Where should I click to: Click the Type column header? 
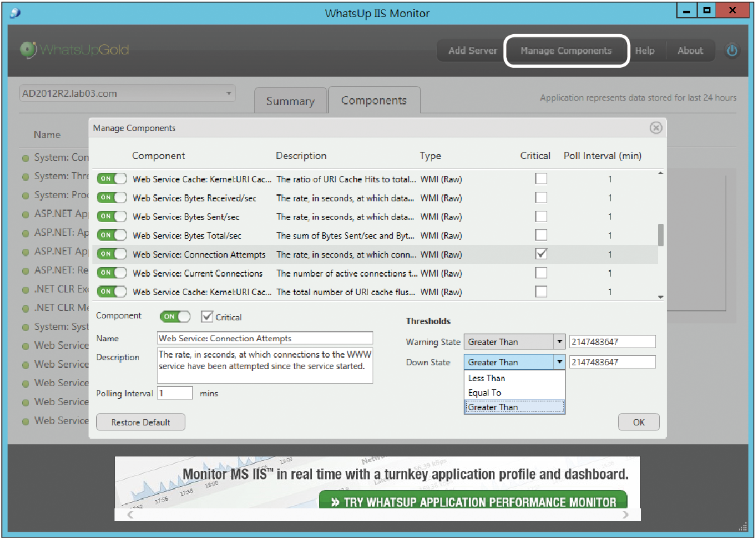[x=431, y=156]
